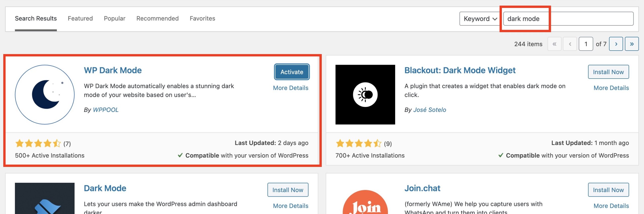Click the '(9)' rating count
Viewport: 644px width, 214px height.
coord(388,144)
